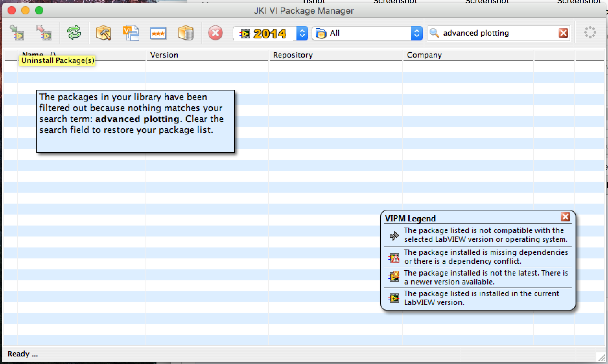Sort by the Company column header
The image size is (608, 364).
point(468,55)
